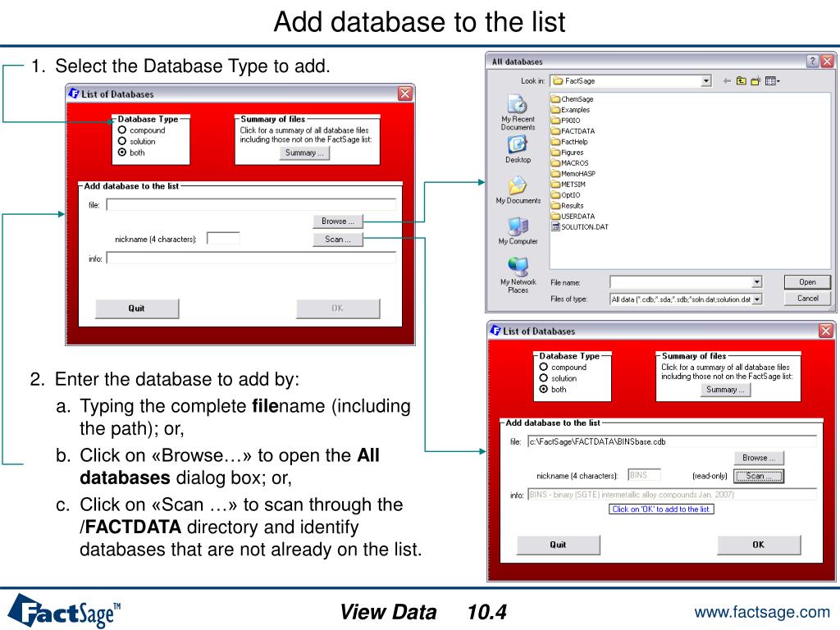
Task: Open the FACTDATA folder
Action: [x=573, y=131]
